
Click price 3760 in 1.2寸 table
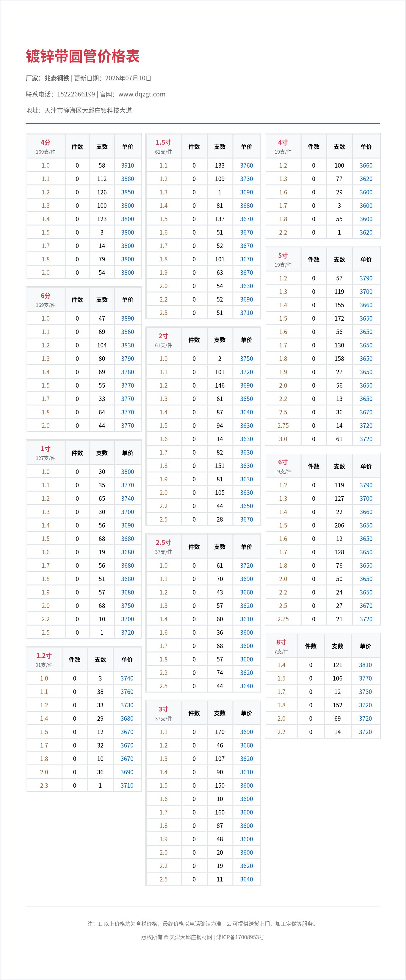pos(127,692)
